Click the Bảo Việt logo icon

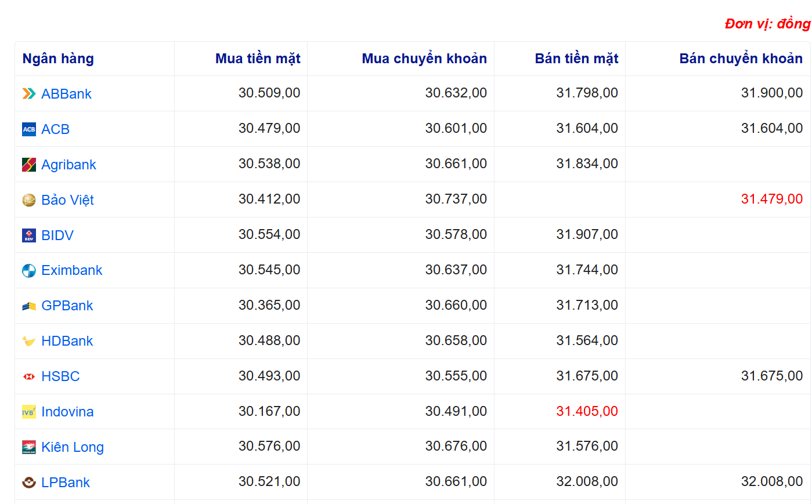29,200
